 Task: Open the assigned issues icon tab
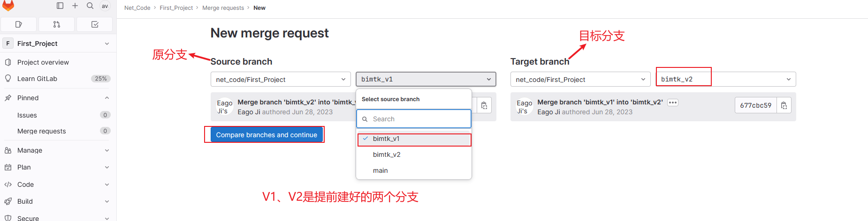[19, 24]
